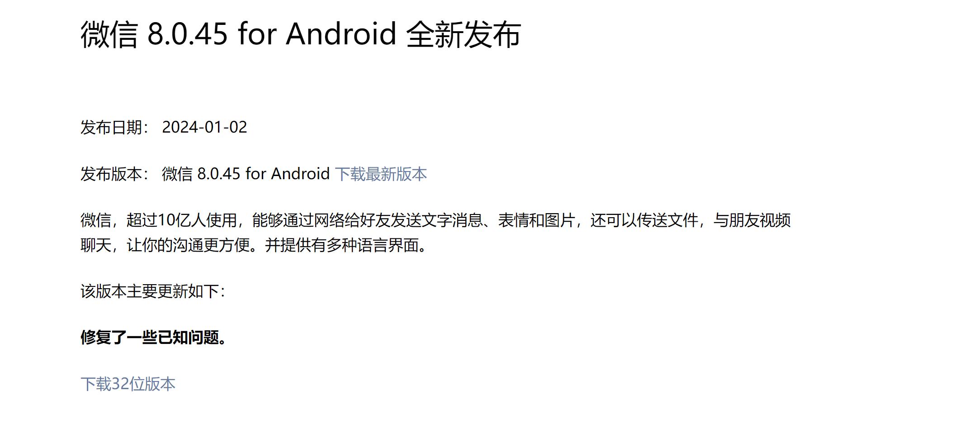Click the line 该版本主要更新如下
This screenshot has width=980, height=424.
(153, 291)
